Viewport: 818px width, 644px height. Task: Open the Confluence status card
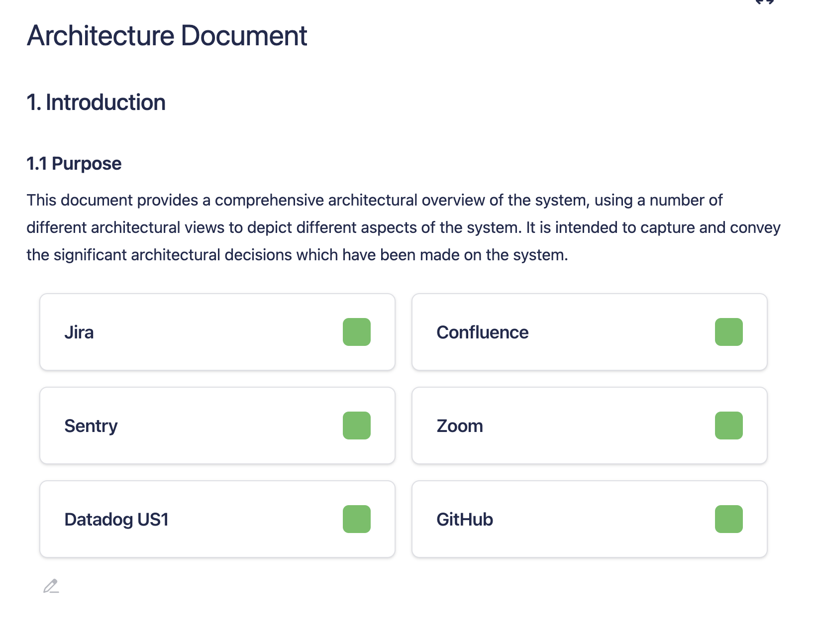point(589,332)
